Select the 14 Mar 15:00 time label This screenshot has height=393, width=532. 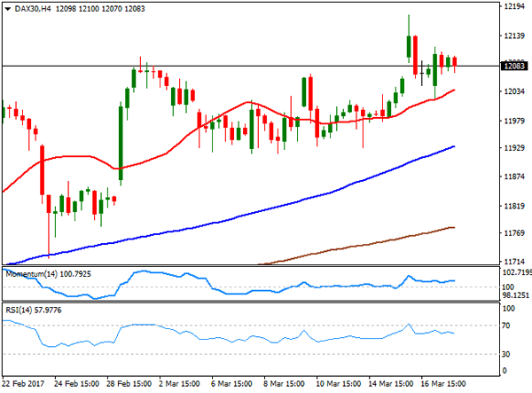click(x=391, y=384)
